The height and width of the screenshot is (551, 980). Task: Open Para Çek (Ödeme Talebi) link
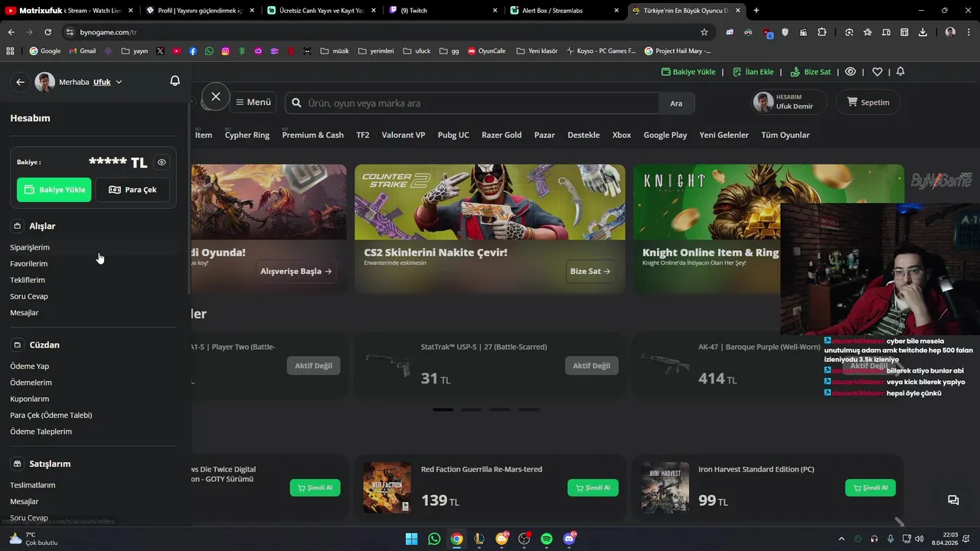[51, 415]
